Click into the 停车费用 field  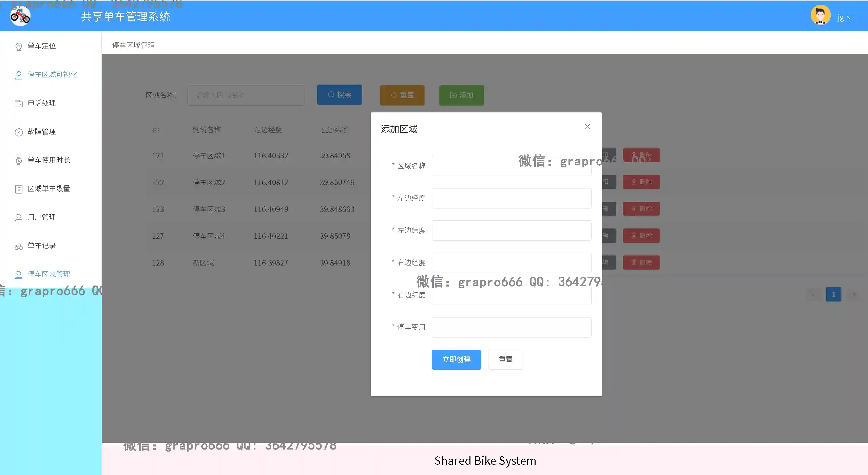point(511,327)
